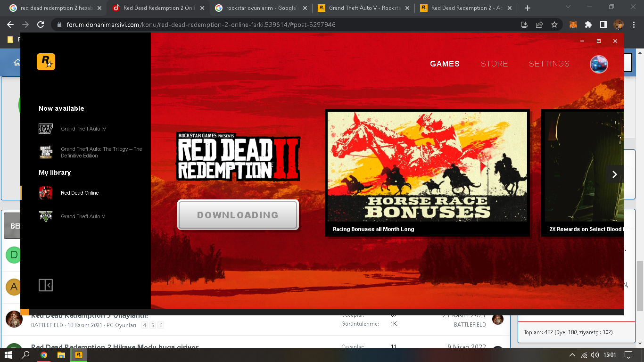Open Windows taskbar search
The image size is (644, 362).
26,355
